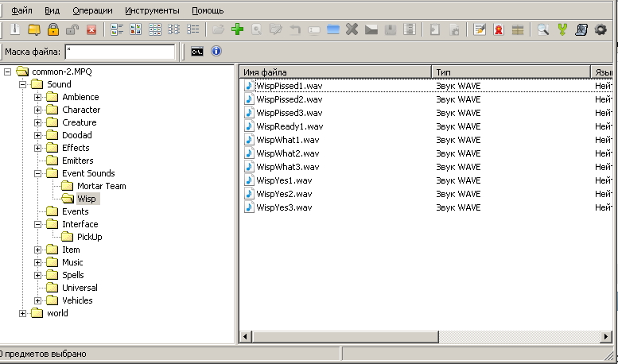Click the blue folder toolbar icon

coord(333,29)
